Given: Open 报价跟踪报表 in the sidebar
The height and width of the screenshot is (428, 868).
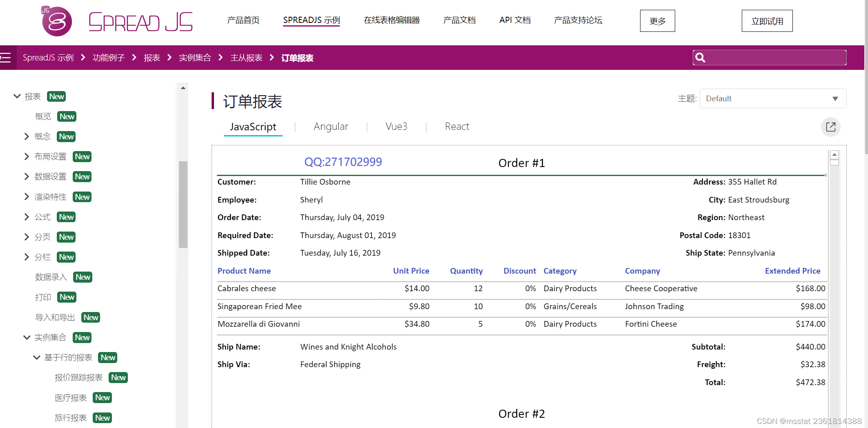Looking at the screenshot, I should point(79,377).
